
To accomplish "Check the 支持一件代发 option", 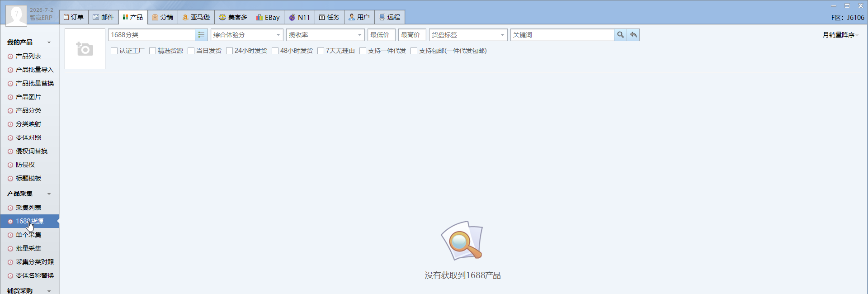I will [363, 51].
